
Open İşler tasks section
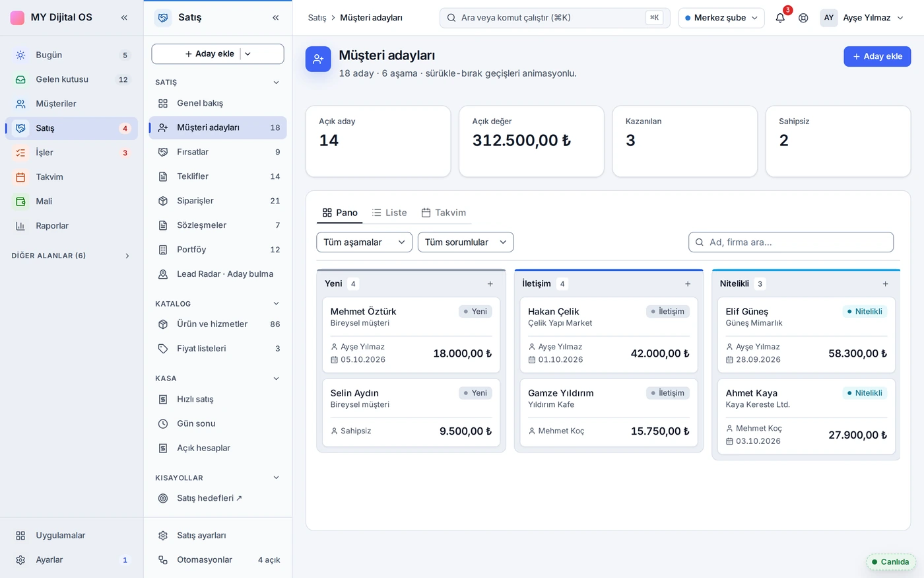(71, 153)
